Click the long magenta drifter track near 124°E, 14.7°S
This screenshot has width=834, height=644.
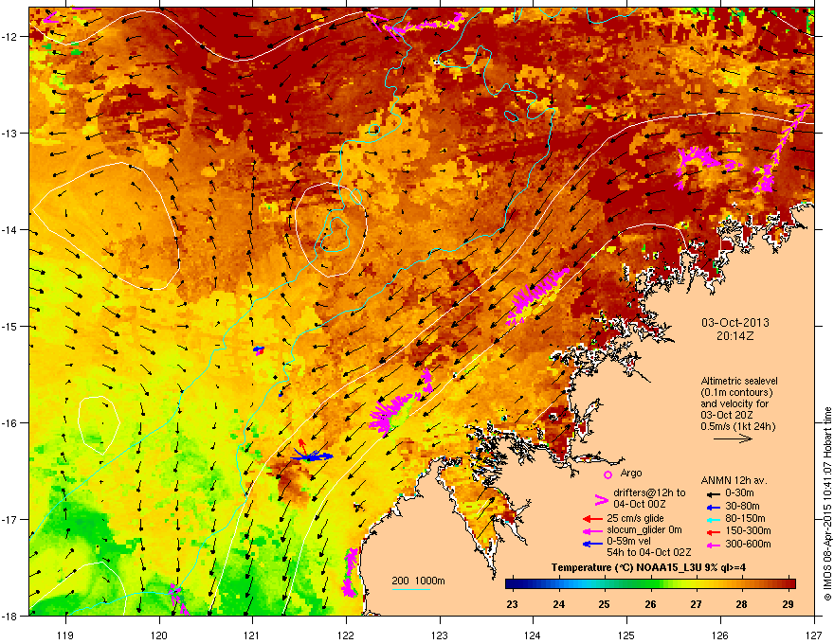click(x=536, y=295)
